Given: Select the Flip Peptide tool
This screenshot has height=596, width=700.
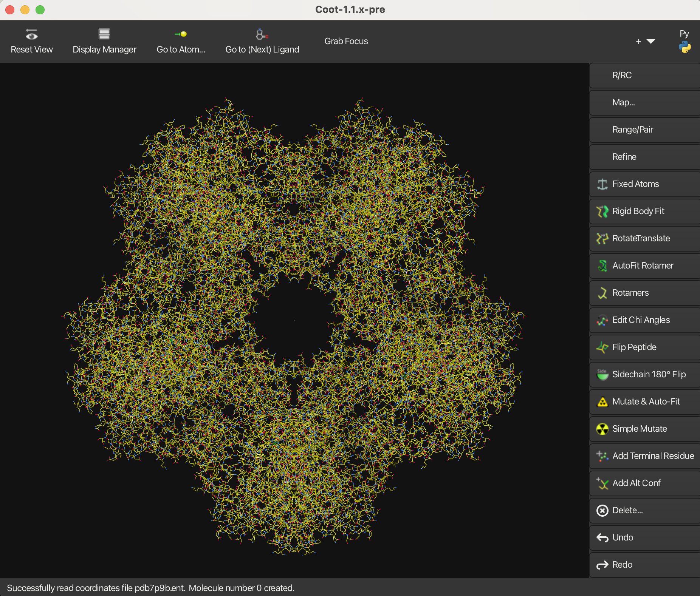Looking at the screenshot, I should coord(644,347).
